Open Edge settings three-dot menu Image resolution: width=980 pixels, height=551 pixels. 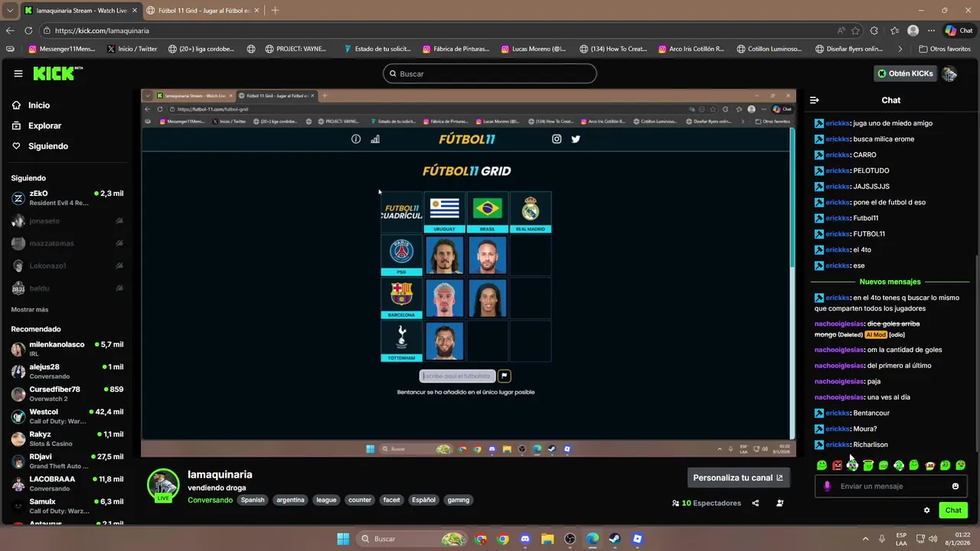click(932, 31)
